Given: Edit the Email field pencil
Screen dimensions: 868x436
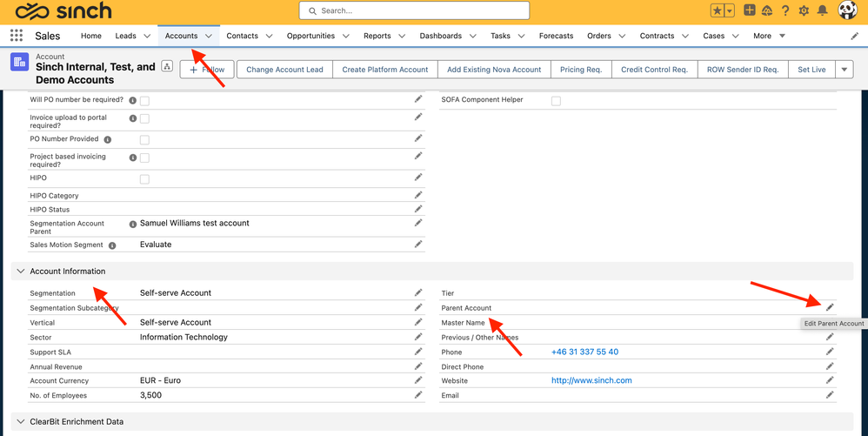Looking at the screenshot, I should [830, 394].
